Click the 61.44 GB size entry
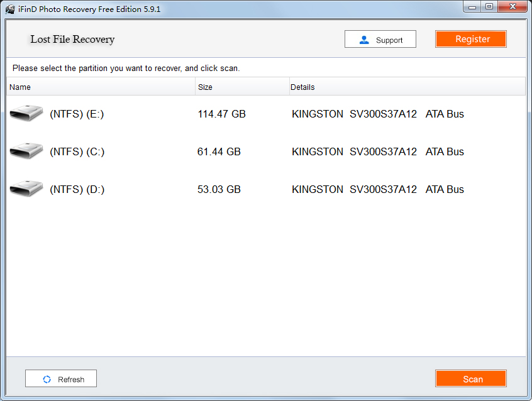Screen dimensions: 532x401 pos(219,152)
